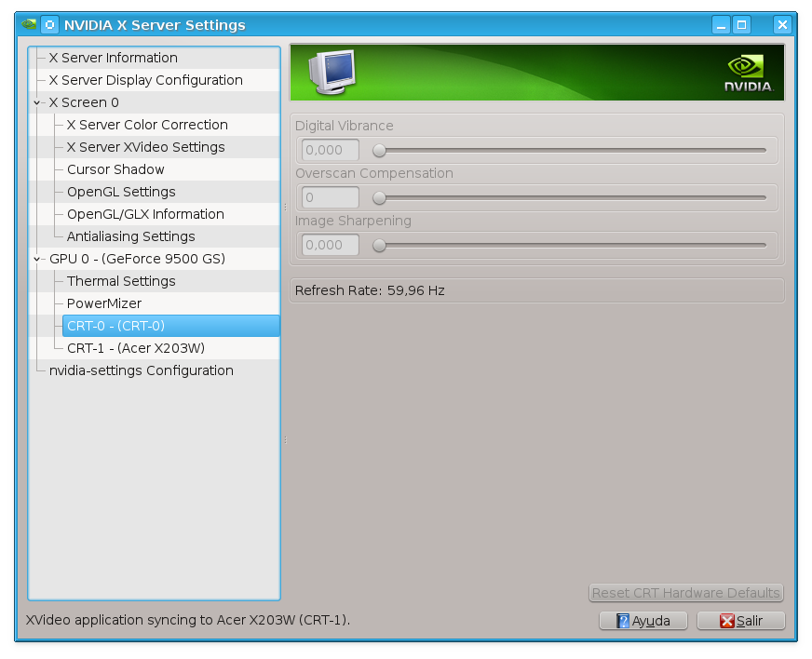The width and height of the screenshot is (812, 659).
Task: Select GPU 0 - (GeForce 9500 GS)
Action: [x=137, y=259]
